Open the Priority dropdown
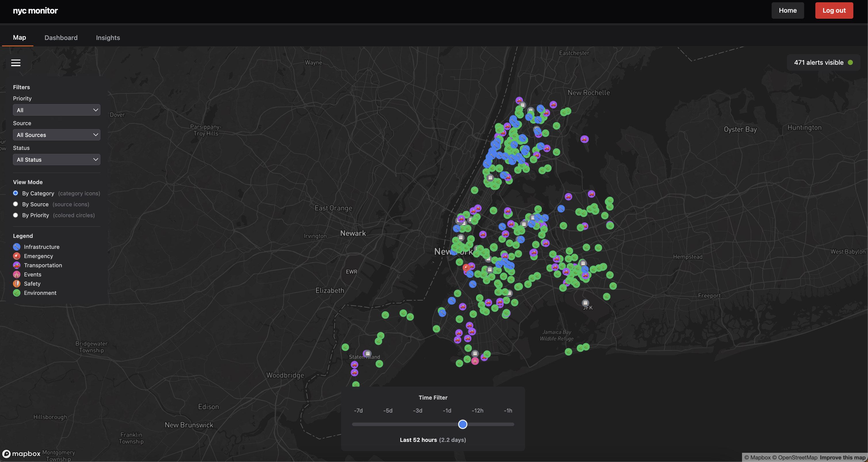This screenshot has width=868, height=462. click(x=57, y=110)
